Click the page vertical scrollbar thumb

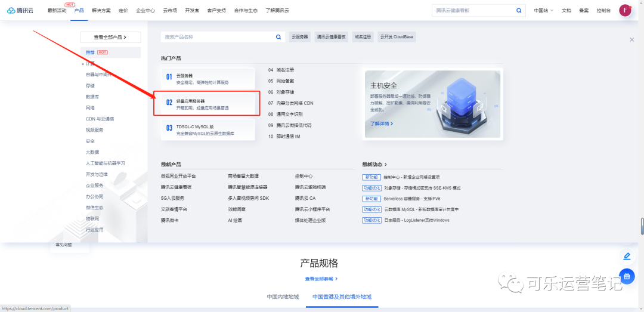[642, 227]
